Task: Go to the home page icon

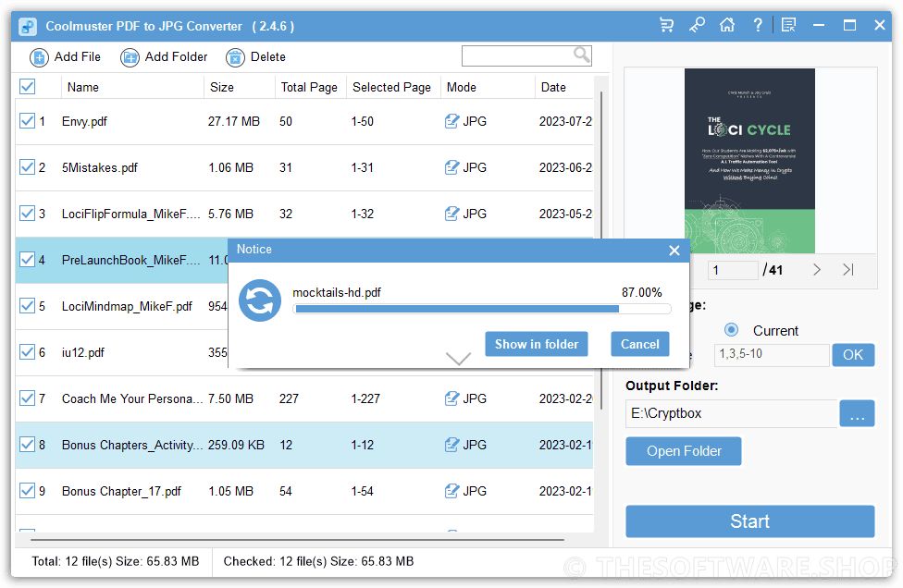Action: [x=727, y=25]
